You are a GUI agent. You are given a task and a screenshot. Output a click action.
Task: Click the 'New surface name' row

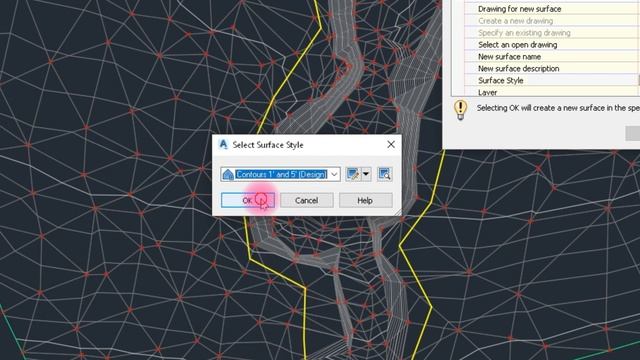point(552,56)
